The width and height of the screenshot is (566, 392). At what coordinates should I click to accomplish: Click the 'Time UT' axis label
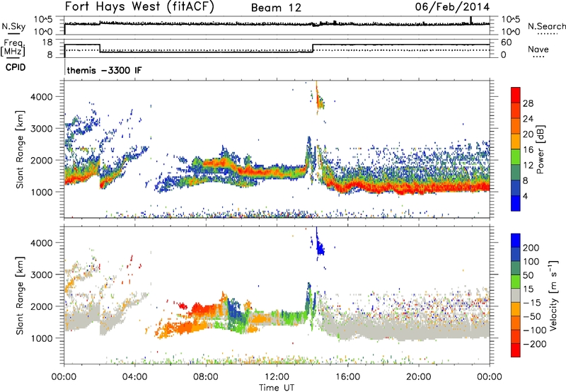click(277, 388)
